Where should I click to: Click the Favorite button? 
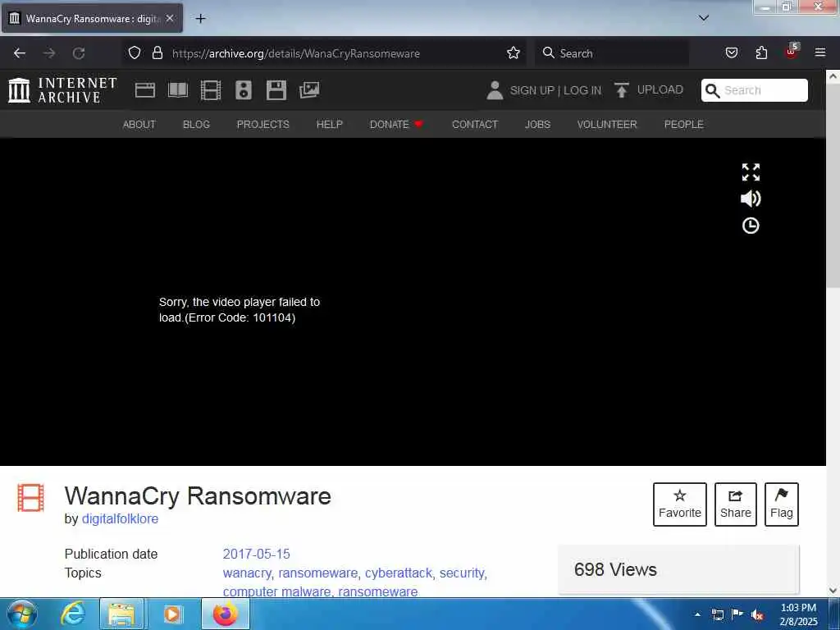pyautogui.click(x=680, y=504)
